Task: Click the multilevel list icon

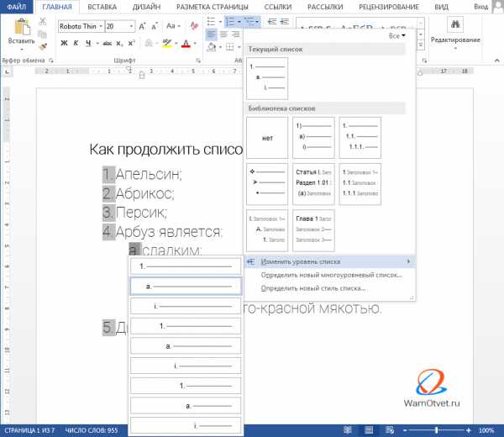Action: (249, 22)
